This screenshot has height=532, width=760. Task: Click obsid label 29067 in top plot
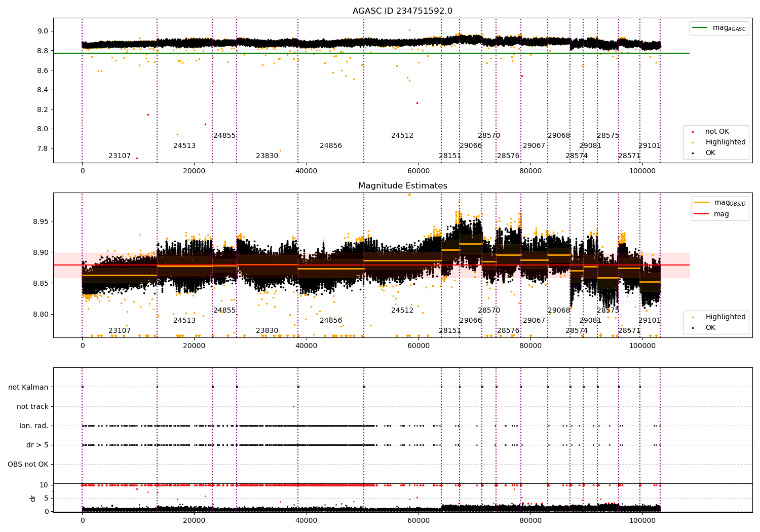coord(534,146)
